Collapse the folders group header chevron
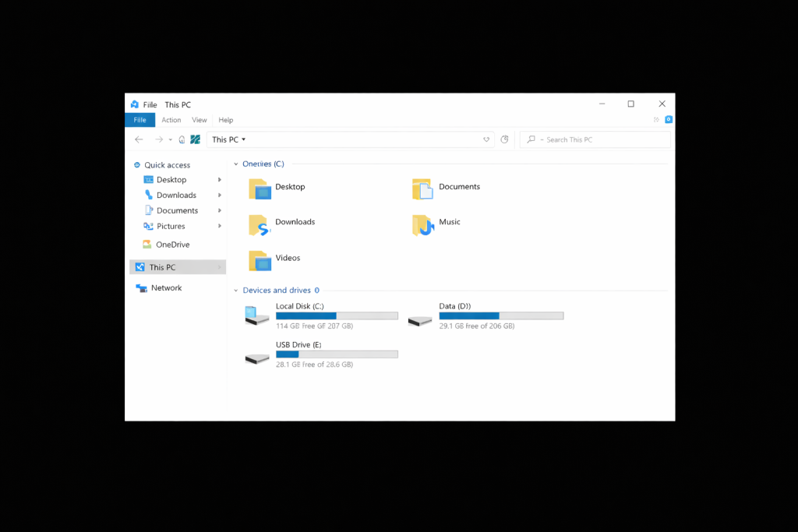 coord(236,164)
